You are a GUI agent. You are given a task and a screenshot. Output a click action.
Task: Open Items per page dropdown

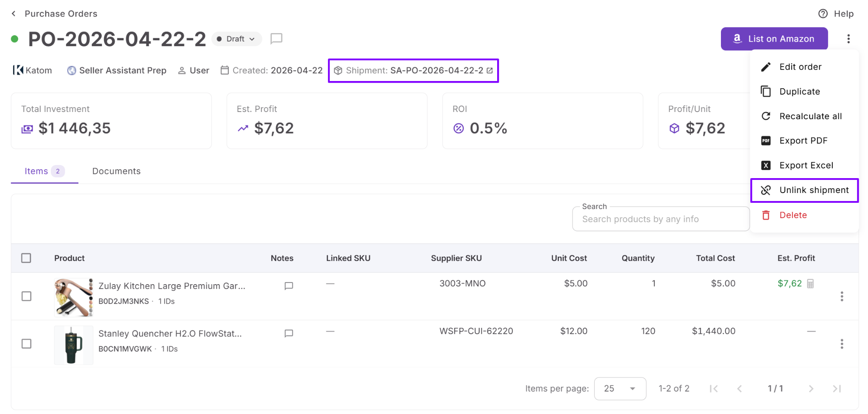tap(620, 389)
